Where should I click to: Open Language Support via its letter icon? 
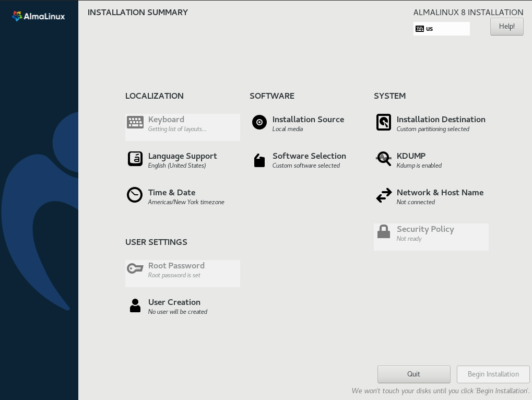pos(135,159)
